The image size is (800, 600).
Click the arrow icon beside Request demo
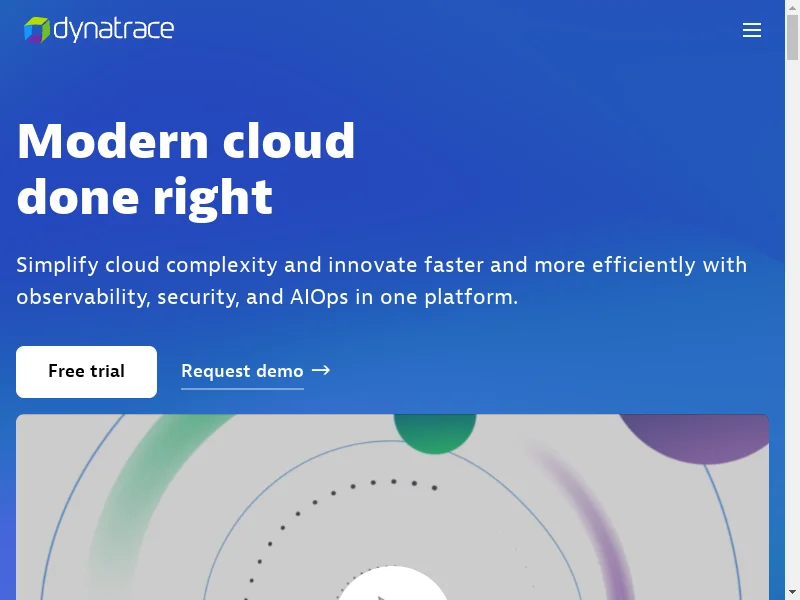pos(321,370)
